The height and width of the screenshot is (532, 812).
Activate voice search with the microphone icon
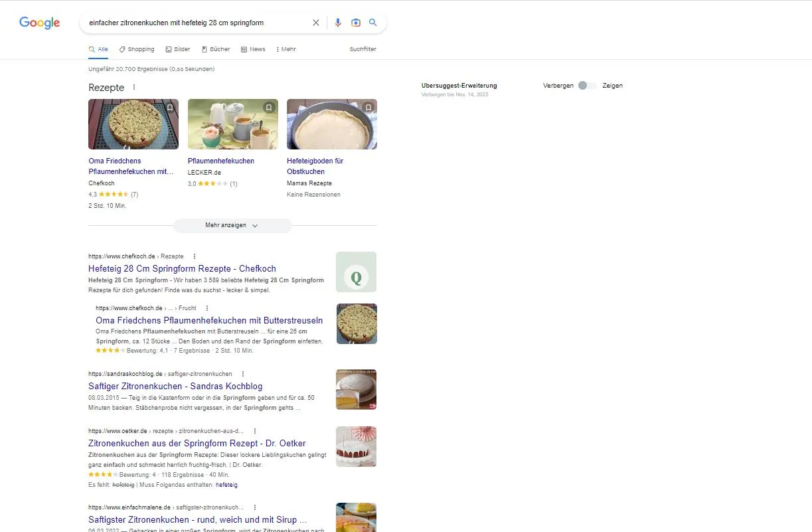pos(338,22)
